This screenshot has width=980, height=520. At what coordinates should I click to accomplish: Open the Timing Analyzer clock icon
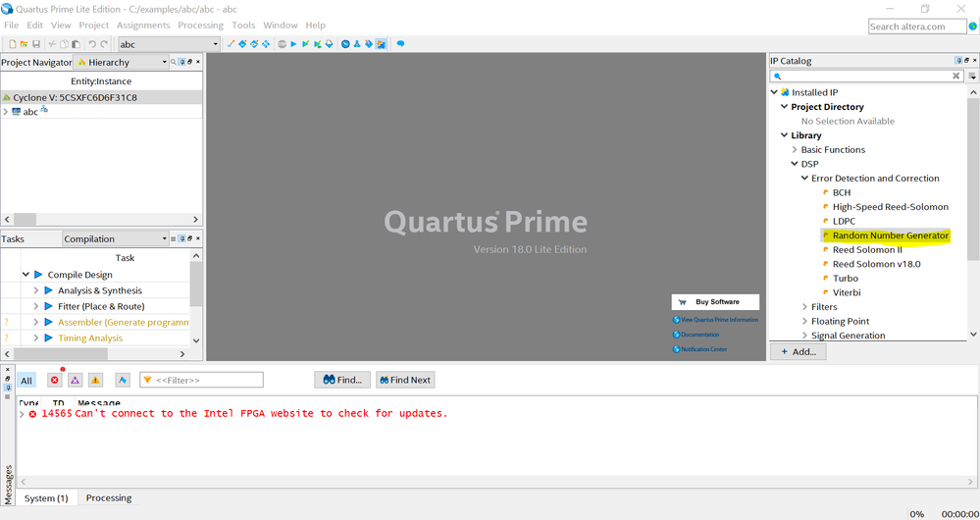[345, 44]
